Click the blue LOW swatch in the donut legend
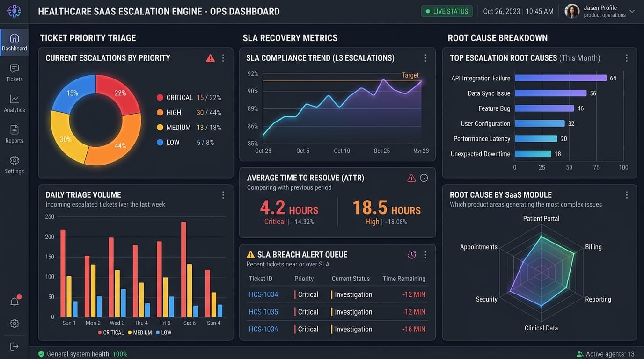 click(x=160, y=143)
